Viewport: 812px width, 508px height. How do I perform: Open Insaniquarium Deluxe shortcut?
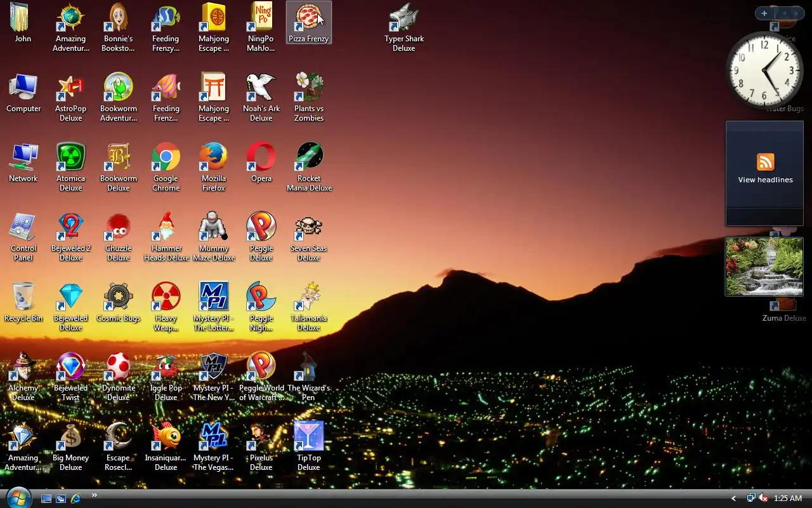166,446
